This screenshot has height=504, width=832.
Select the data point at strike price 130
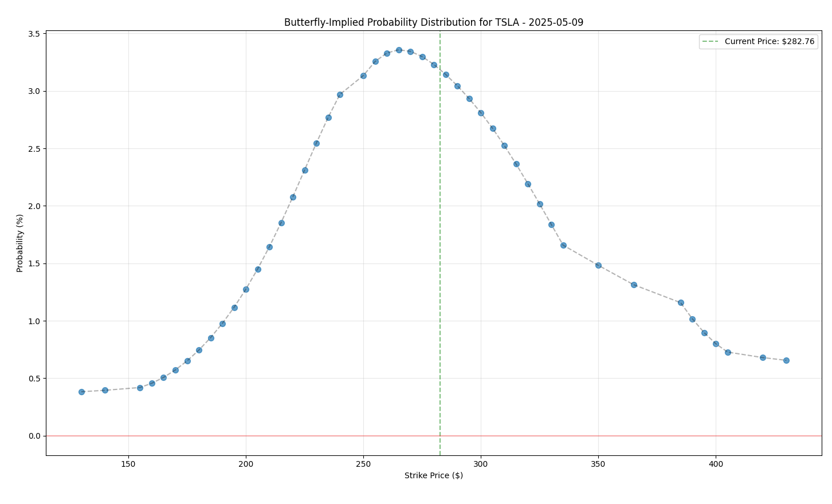point(81,392)
